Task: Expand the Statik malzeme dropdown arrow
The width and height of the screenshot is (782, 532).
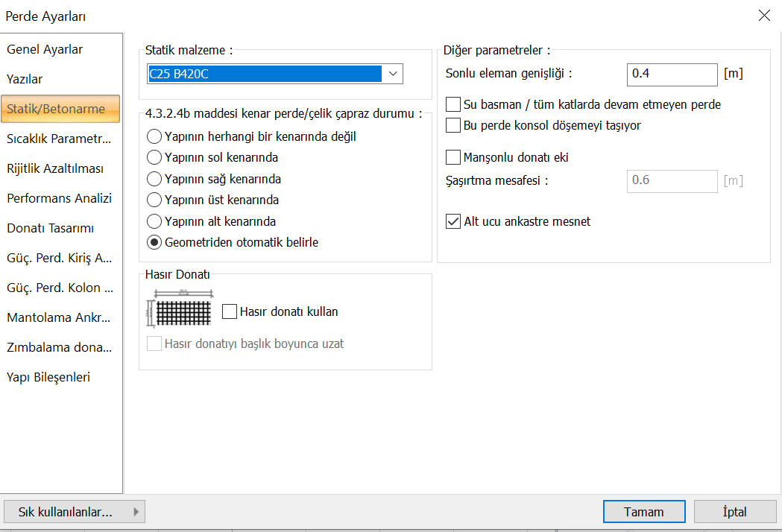Action: (393, 74)
